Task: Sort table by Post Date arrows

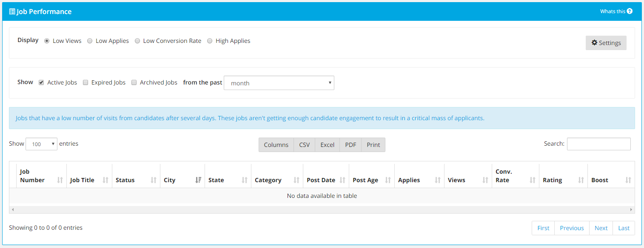Action: point(342,180)
